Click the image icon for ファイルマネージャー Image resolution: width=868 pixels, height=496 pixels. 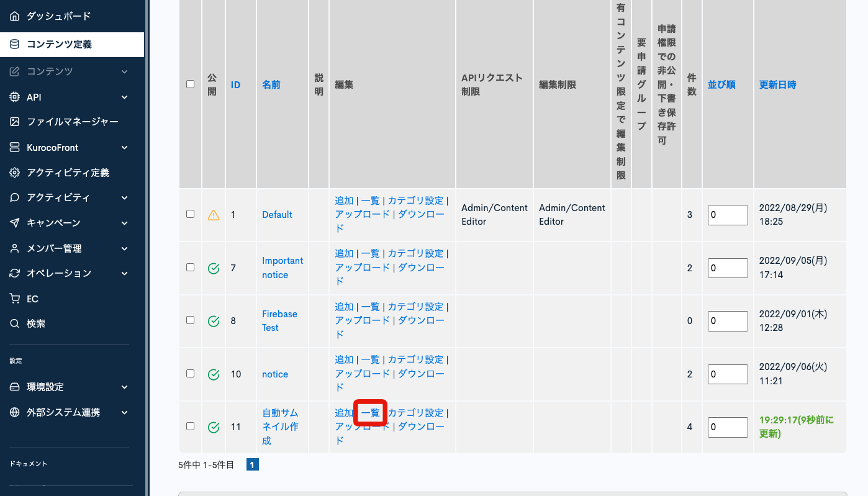point(15,122)
